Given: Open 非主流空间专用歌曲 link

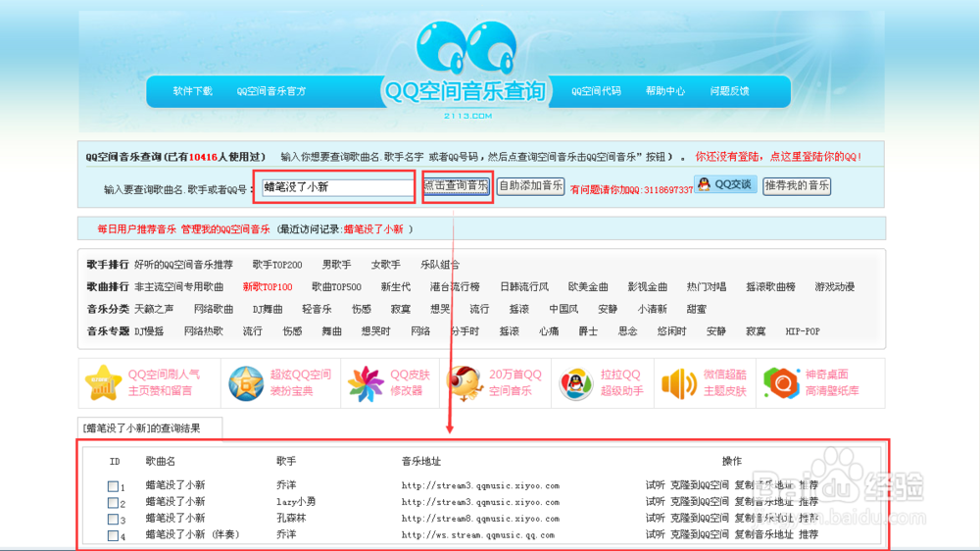Looking at the screenshot, I should pos(178,287).
